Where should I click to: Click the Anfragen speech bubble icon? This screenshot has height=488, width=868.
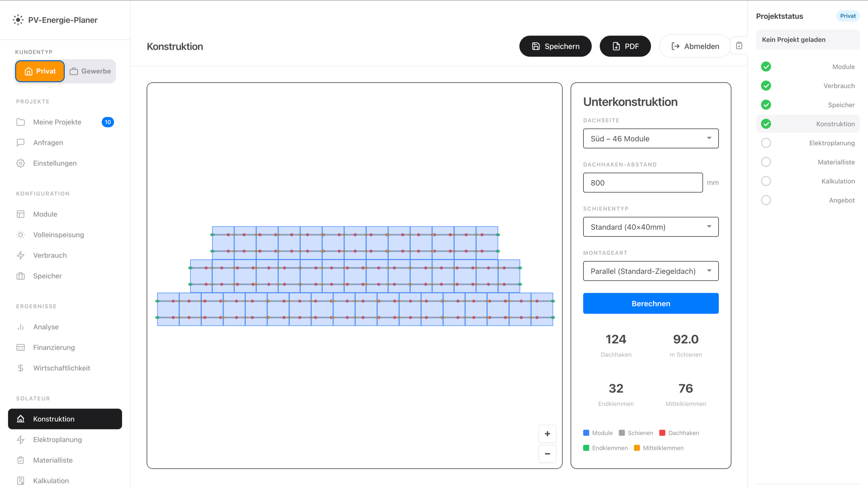point(21,143)
